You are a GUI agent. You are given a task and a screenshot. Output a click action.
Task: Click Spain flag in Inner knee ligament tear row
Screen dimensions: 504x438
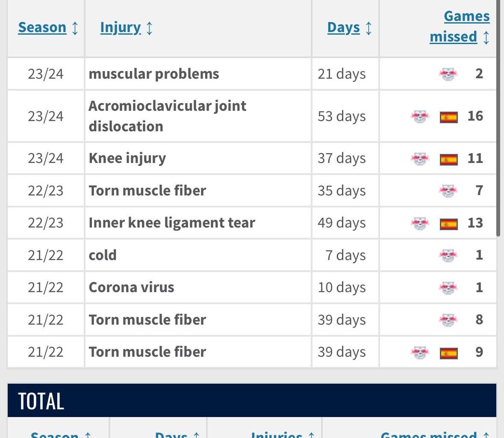pyautogui.click(x=449, y=224)
